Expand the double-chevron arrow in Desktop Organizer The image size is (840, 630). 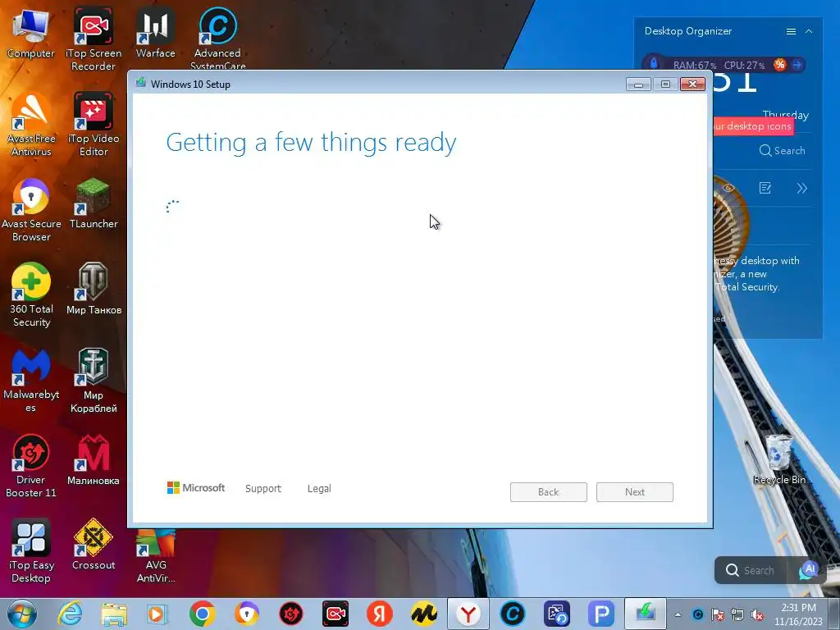click(x=802, y=188)
